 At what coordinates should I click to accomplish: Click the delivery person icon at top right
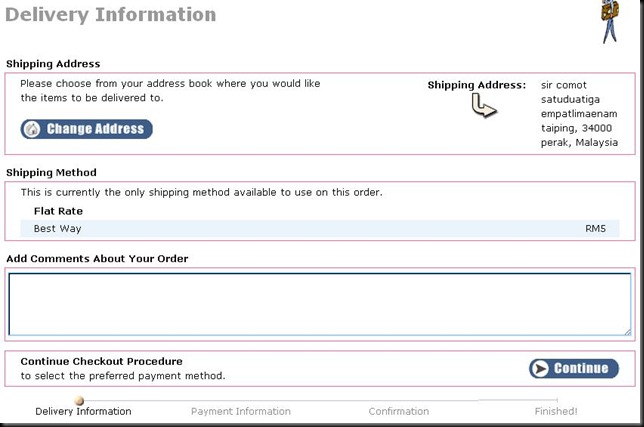(x=610, y=21)
